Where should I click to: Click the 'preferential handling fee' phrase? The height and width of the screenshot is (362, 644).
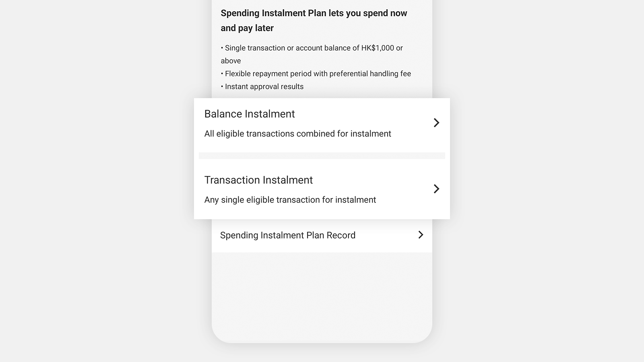point(370,74)
